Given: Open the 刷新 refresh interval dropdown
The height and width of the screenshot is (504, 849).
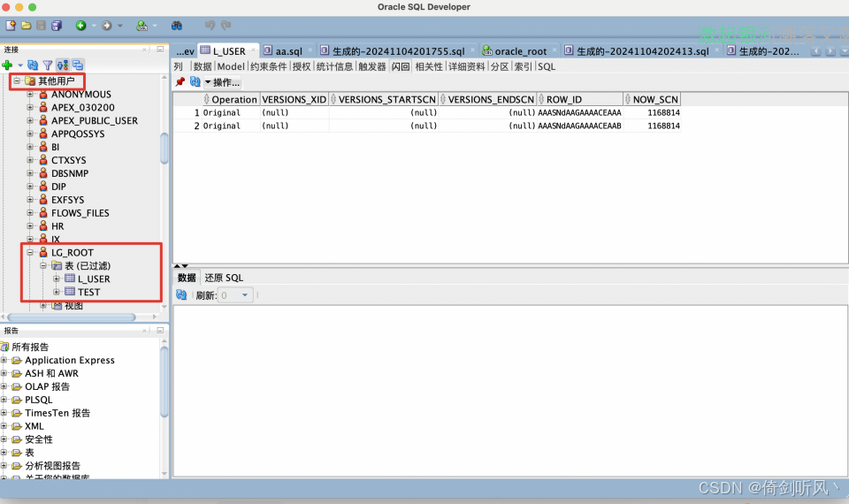Looking at the screenshot, I should pos(245,295).
